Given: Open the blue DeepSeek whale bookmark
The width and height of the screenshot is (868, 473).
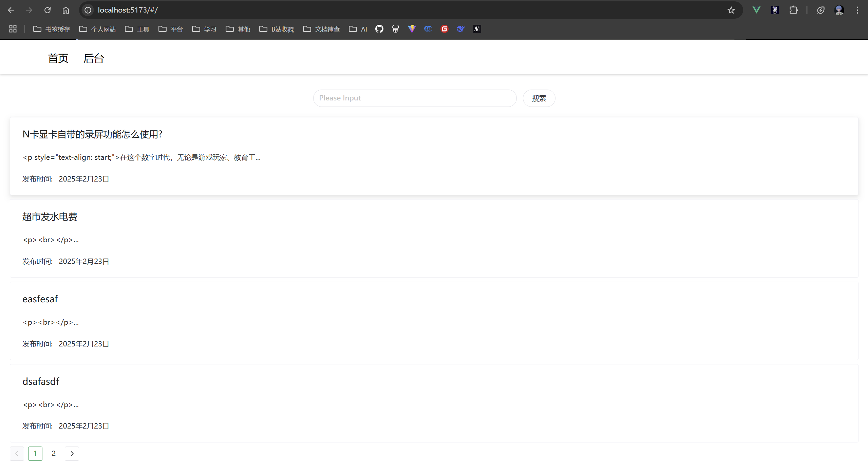Looking at the screenshot, I should click(460, 29).
